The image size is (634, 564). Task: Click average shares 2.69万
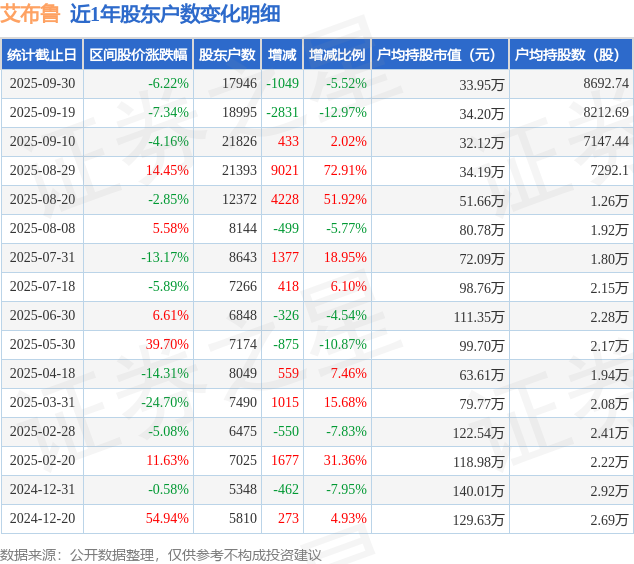609,520
